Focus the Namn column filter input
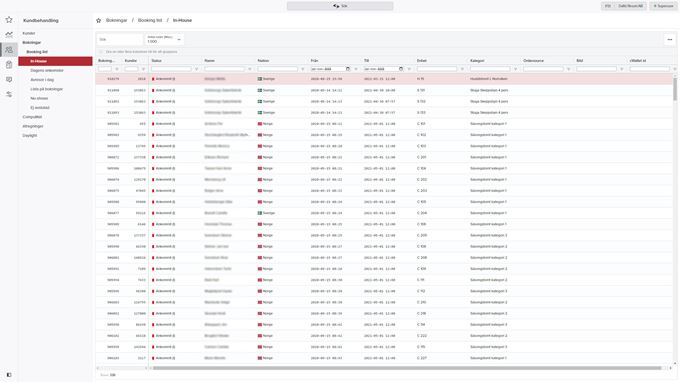The image size is (680, 382). [x=224, y=69]
